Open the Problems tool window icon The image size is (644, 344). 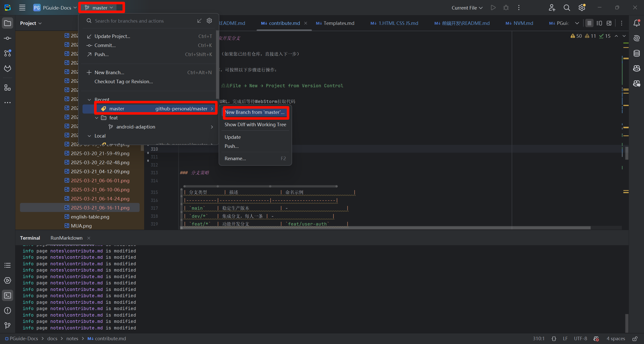8,311
